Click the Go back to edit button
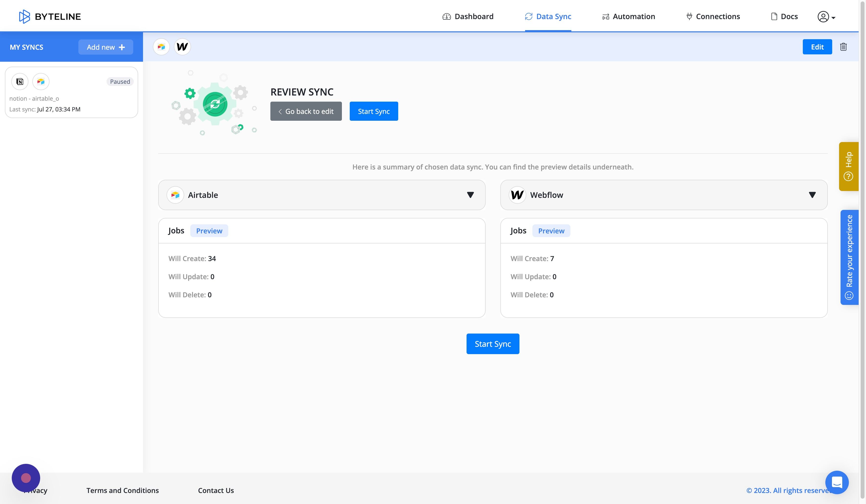Viewport: 866px width, 504px height. [x=305, y=111]
